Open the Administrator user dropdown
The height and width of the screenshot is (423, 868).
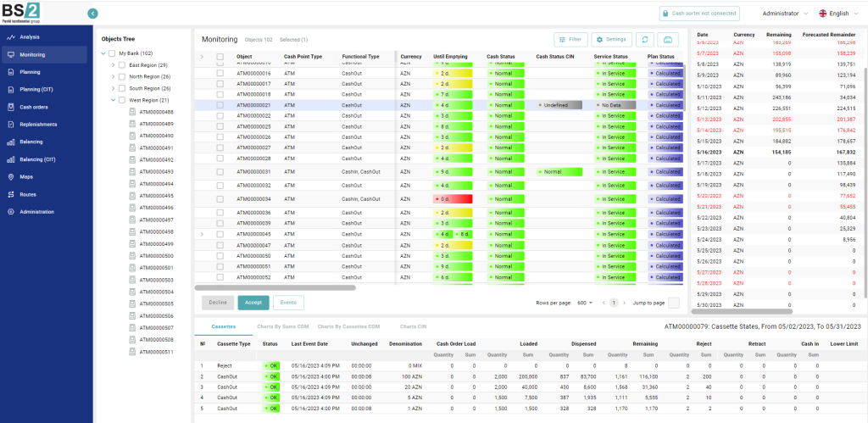click(x=785, y=14)
